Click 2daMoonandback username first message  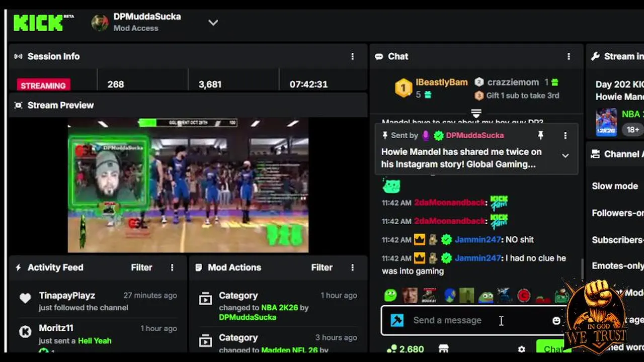click(450, 203)
